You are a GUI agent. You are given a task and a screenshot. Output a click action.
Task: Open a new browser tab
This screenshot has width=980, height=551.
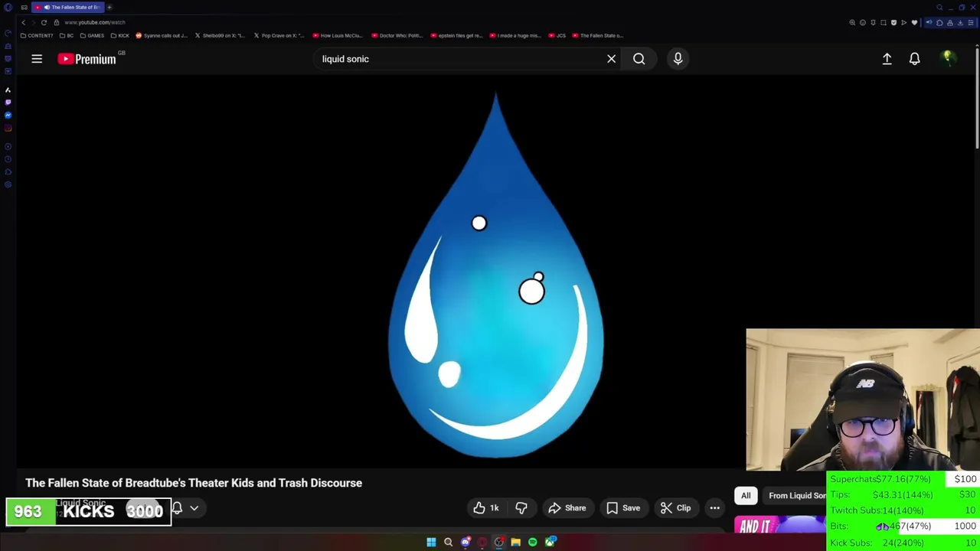tap(109, 7)
